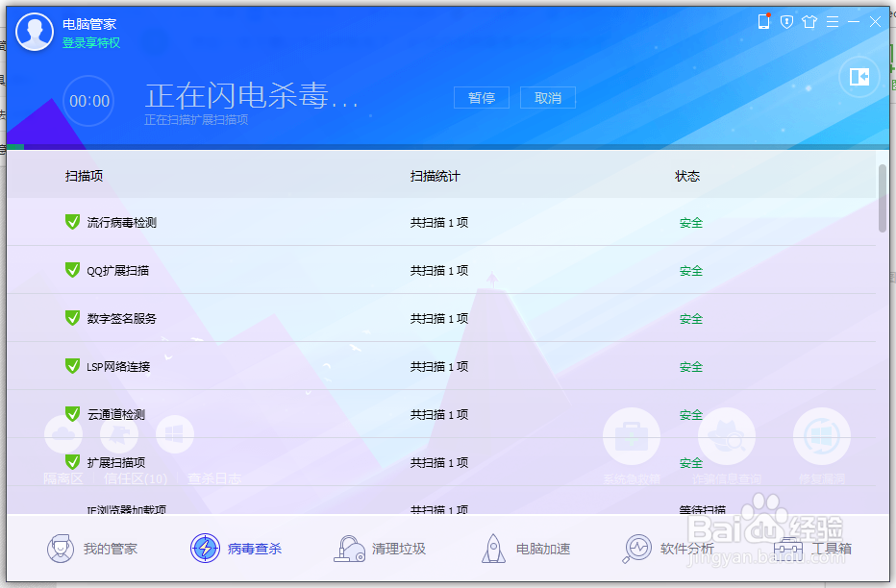Select the 云通道检测 scan row text

click(116, 414)
